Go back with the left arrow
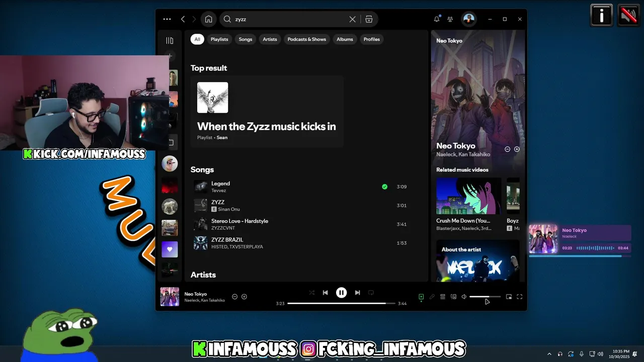 pyautogui.click(x=183, y=19)
